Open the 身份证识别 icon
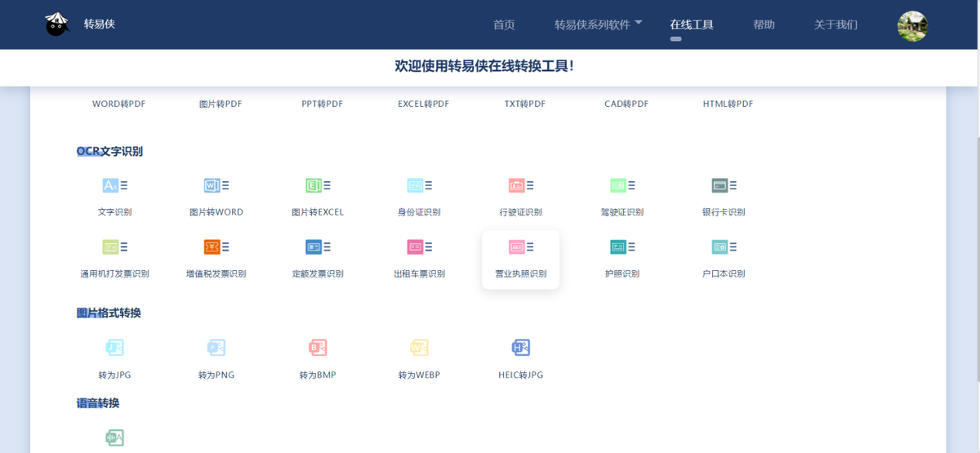980x453 pixels. [419, 186]
